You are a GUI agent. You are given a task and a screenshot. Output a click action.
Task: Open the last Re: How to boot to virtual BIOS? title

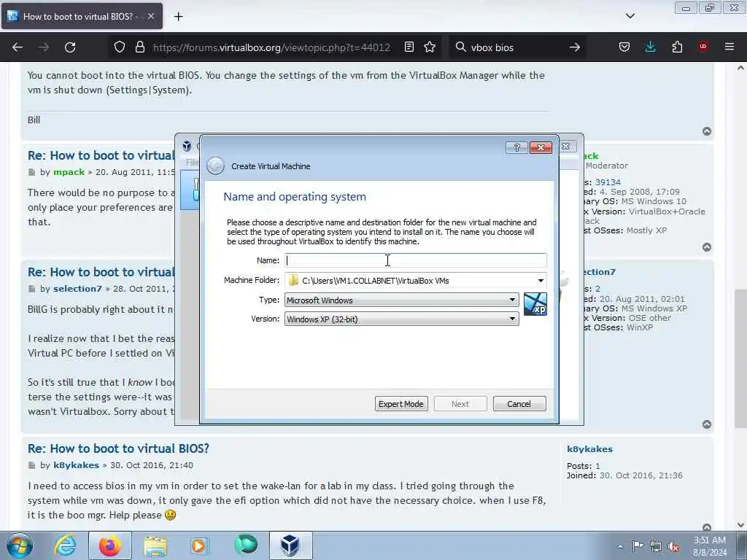pyautogui.click(x=119, y=448)
